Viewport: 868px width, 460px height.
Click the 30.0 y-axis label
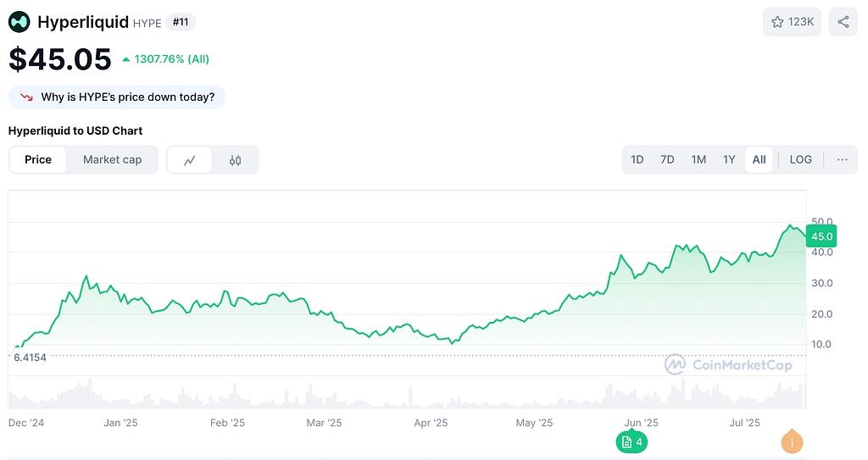[822, 284]
